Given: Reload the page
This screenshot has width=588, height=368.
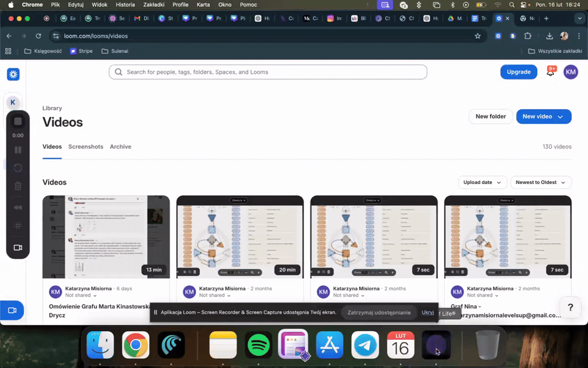Looking at the screenshot, I should click(38, 36).
